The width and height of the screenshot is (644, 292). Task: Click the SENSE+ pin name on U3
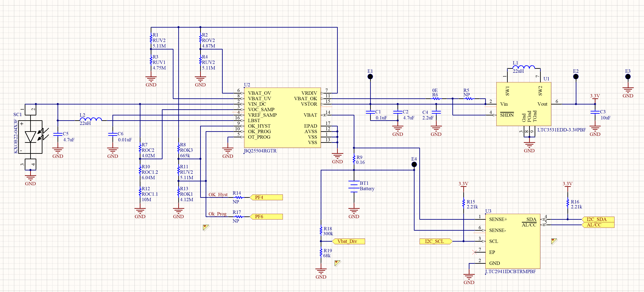[x=498, y=219]
